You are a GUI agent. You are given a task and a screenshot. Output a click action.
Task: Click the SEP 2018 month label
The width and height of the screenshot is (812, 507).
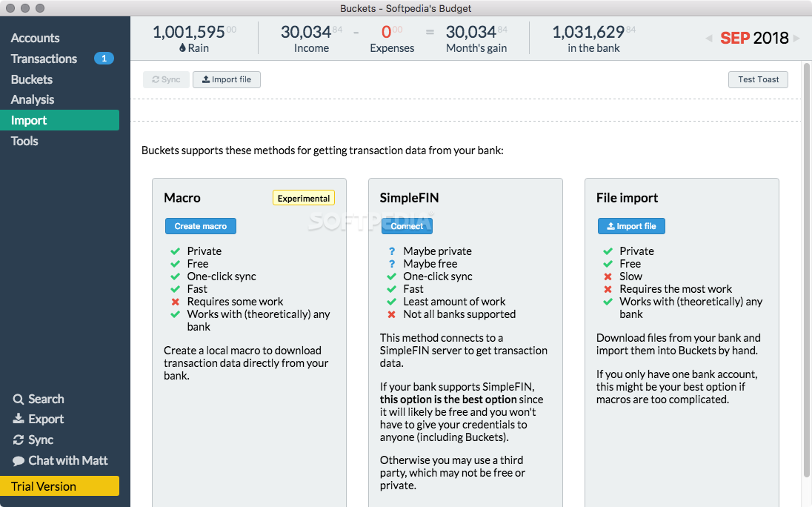pos(754,38)
